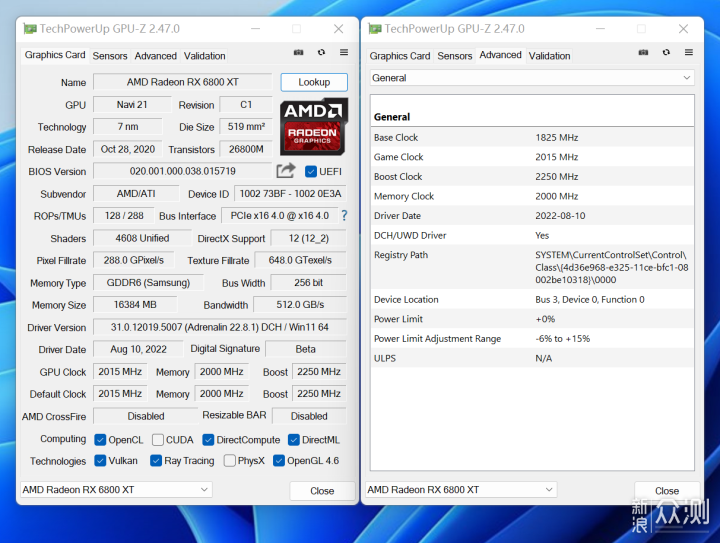Screen dimensions: 720x543
Task: Click the Registry Path row
Action: pyautogui.click(x=532, y=267)
